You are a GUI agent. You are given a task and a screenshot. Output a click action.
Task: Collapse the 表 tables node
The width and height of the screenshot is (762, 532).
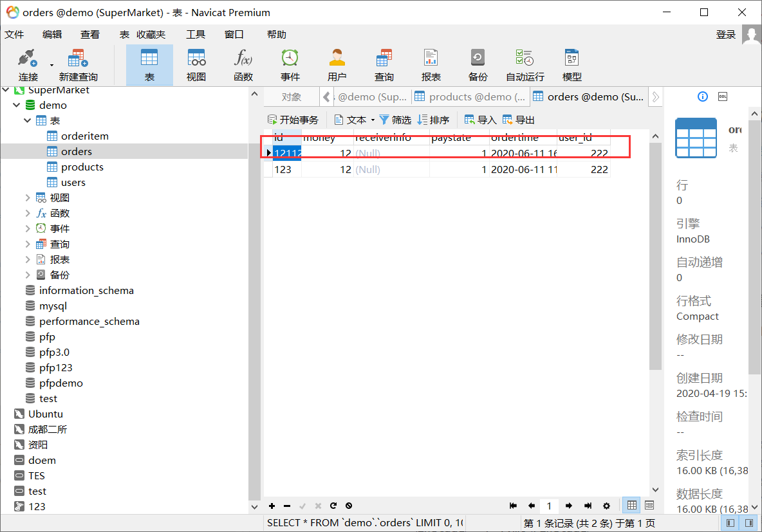point(27,120)
